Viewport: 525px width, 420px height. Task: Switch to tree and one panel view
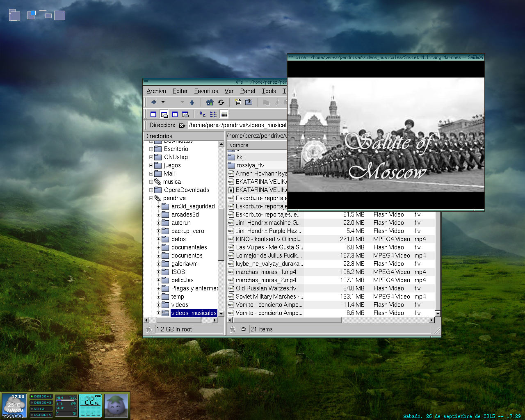[164, 114]
